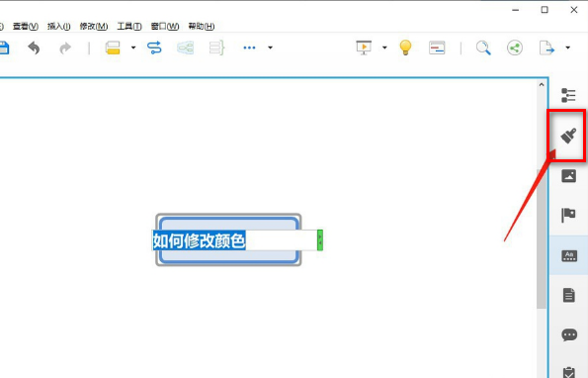Screen dimensions: 588x378
Task: Insert a topic with the yellow topic icon
Action: [113, 47]
